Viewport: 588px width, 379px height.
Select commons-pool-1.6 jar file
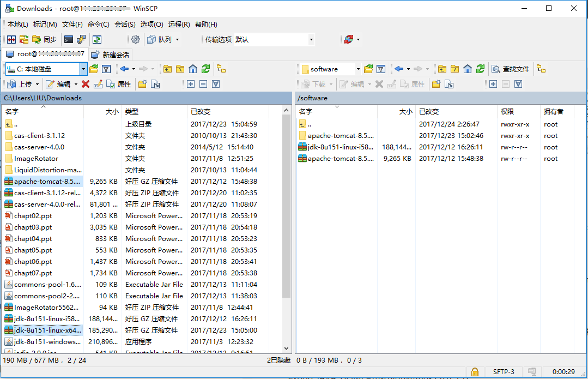(47, 285)
